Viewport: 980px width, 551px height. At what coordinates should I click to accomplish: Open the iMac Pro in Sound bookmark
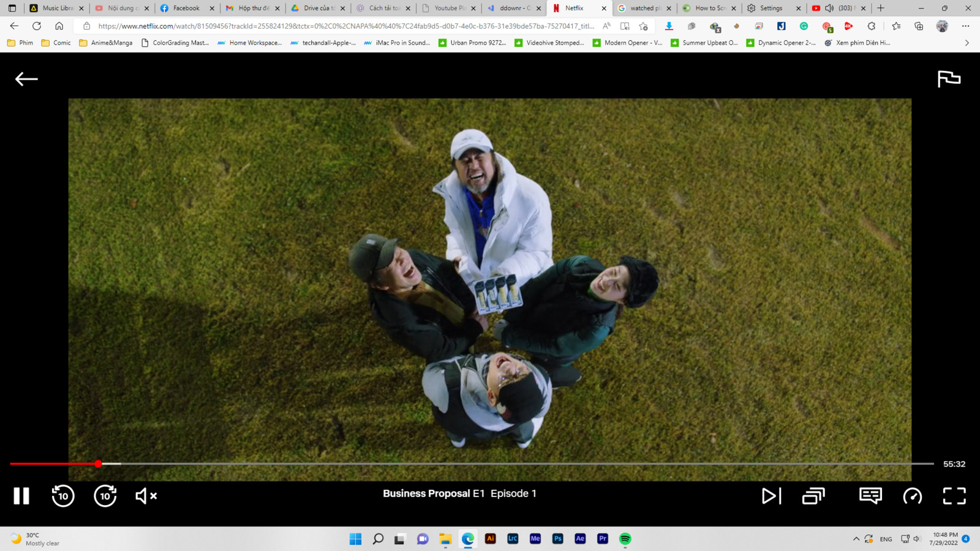(x=396, y=43)
